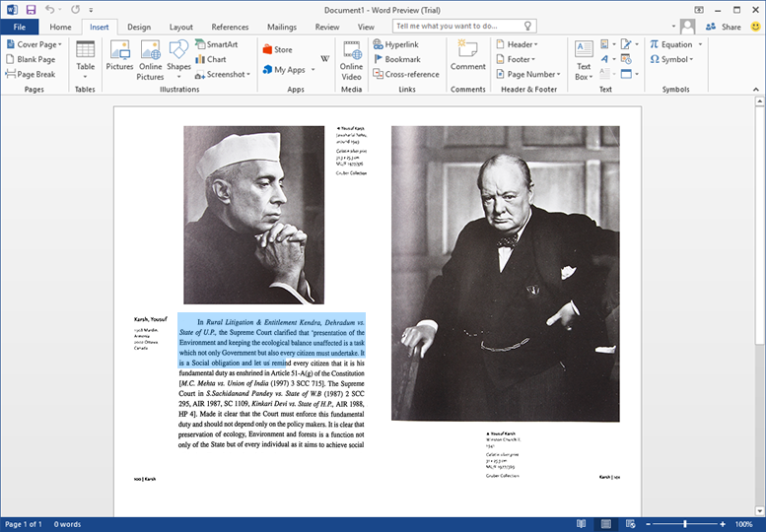Switch to Read Mode view

tap(582, 524)
